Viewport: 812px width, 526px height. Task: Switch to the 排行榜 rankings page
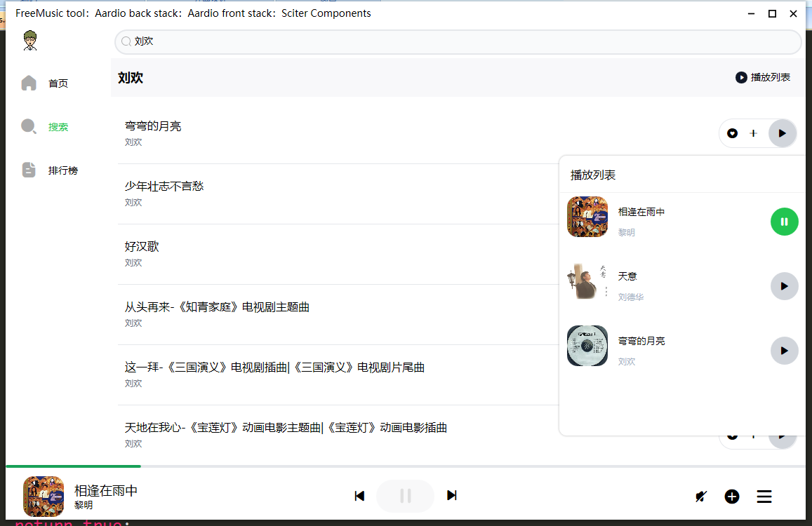click(x=62, y=170)
